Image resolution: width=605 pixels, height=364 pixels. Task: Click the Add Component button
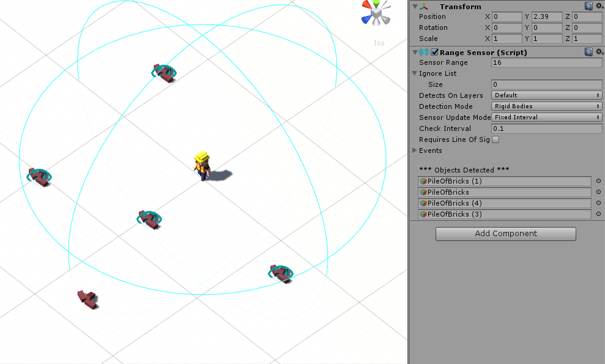506,234
